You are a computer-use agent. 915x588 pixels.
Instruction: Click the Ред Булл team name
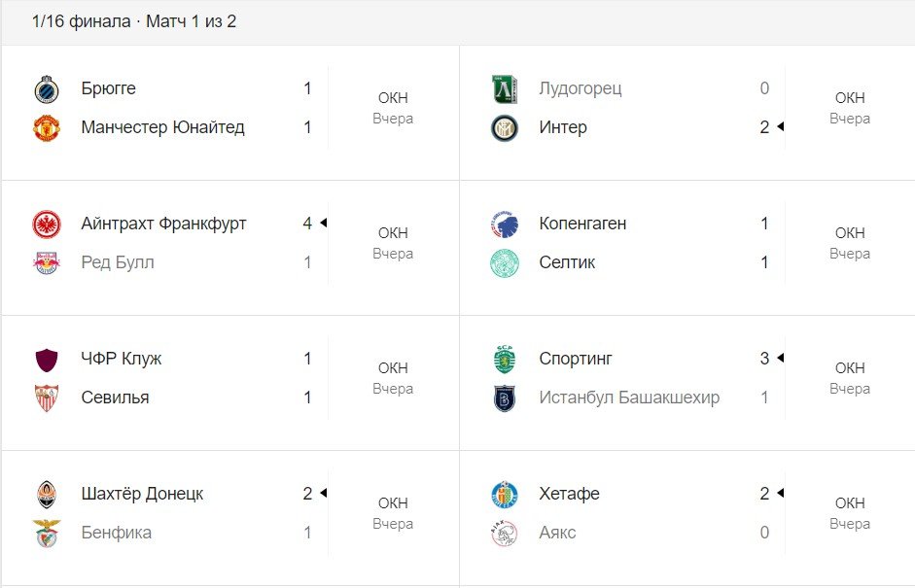click(x=118, y=262)
